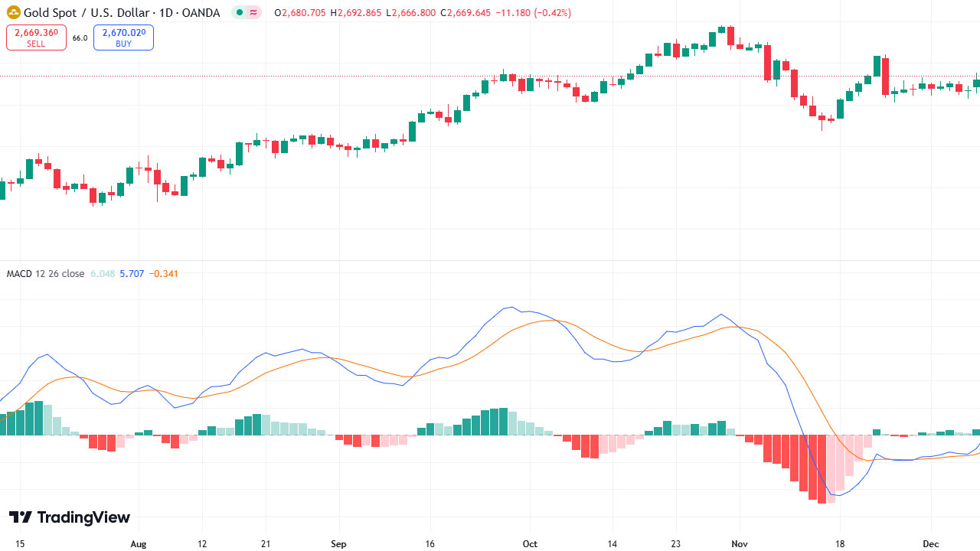
Task: Click the Oct label on time axis
Action: (x=530, y=544)
